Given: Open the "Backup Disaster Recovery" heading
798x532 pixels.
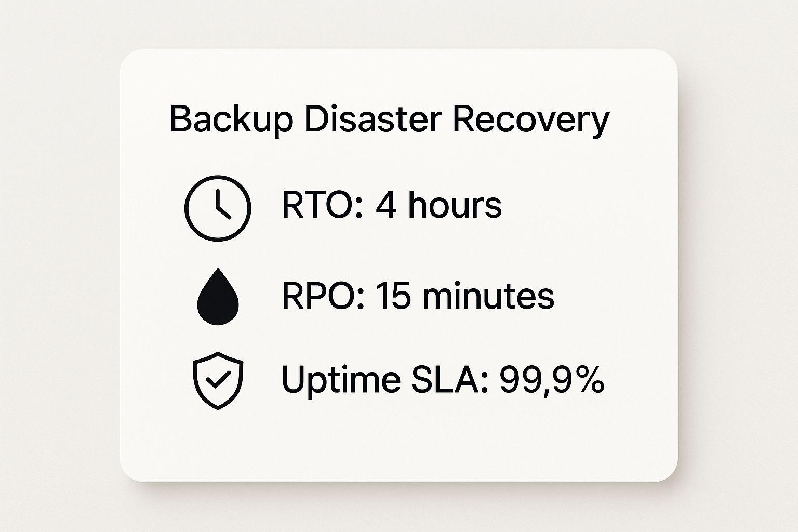Looking at the screenshot, I should (x=389, y=119).
